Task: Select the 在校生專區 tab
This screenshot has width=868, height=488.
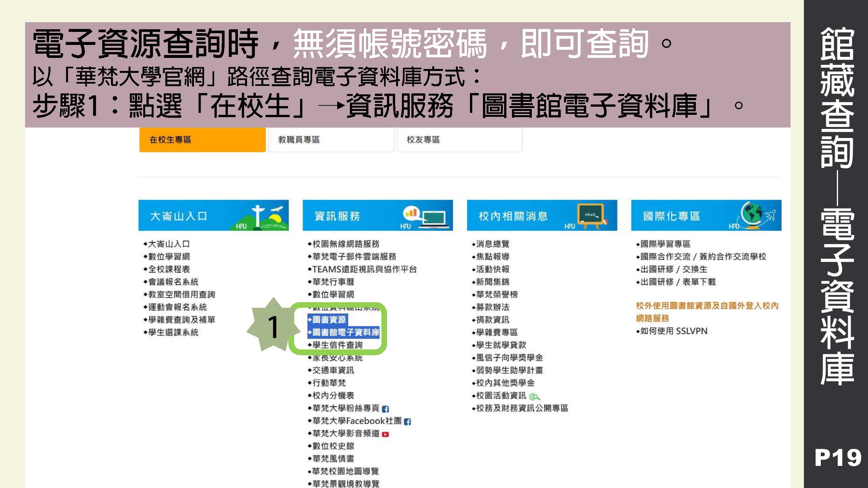Action: (202, 140)
